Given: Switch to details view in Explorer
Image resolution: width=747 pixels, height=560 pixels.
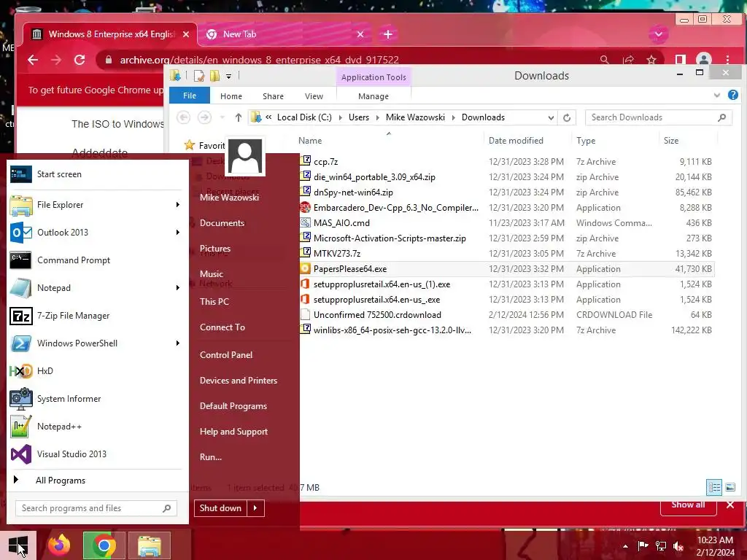Looking at the screenshot, I should click(x=714, y=487).
